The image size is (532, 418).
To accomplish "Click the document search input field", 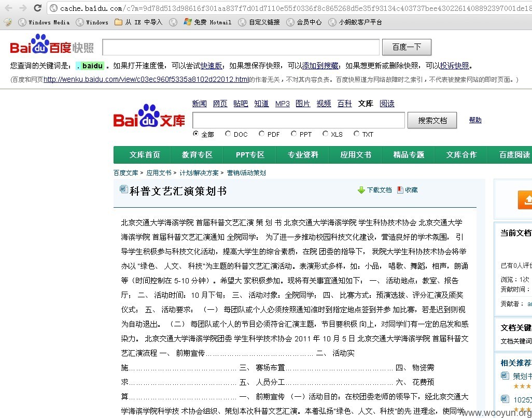I will coord(299,120).
